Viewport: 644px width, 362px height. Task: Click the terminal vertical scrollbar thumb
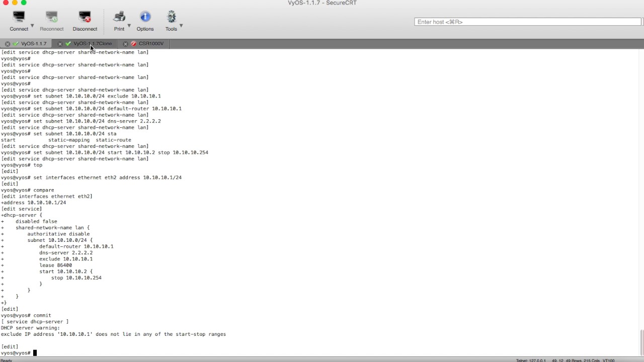point(641,343)
